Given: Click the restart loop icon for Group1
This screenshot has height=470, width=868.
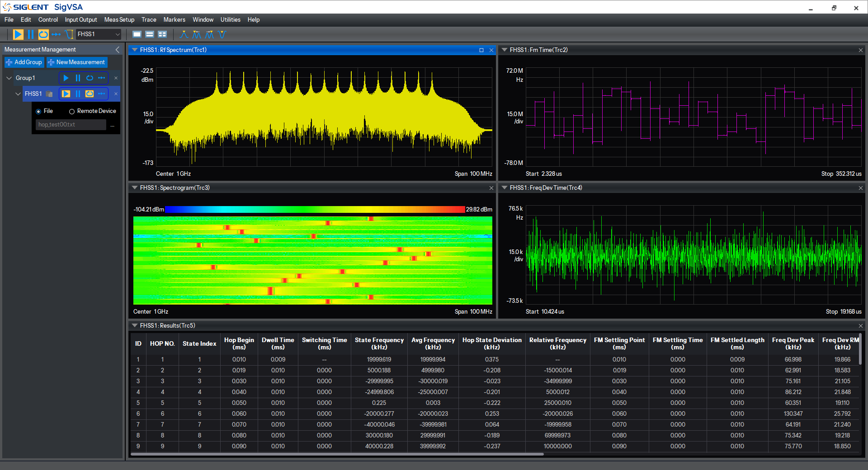Looking at the screenshot, I should click(x=90, y=78).
